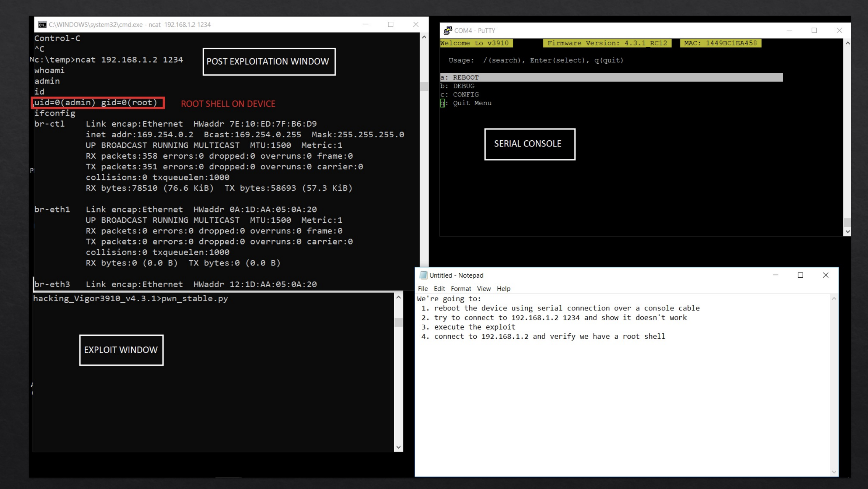Click the scroll down arrow in exploit window

tap(398, 447)
